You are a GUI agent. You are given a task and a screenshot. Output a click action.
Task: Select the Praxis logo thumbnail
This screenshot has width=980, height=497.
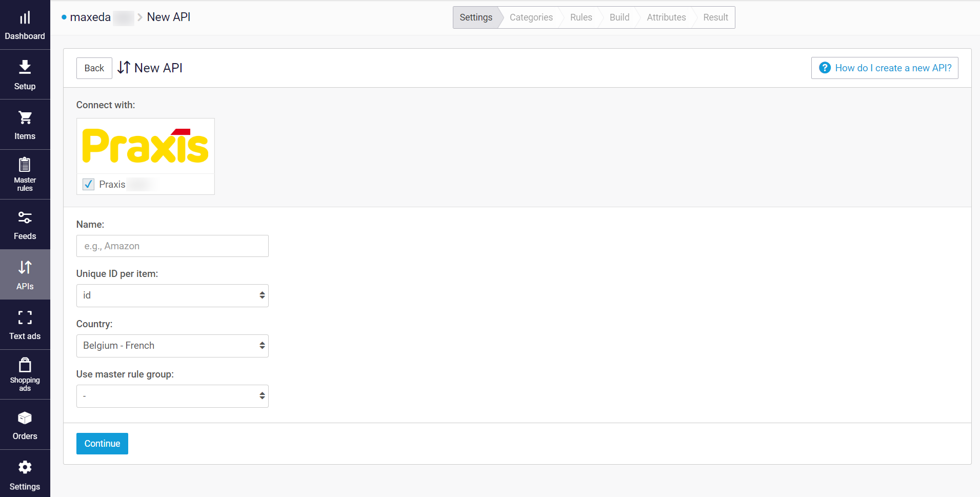[146, 146]
